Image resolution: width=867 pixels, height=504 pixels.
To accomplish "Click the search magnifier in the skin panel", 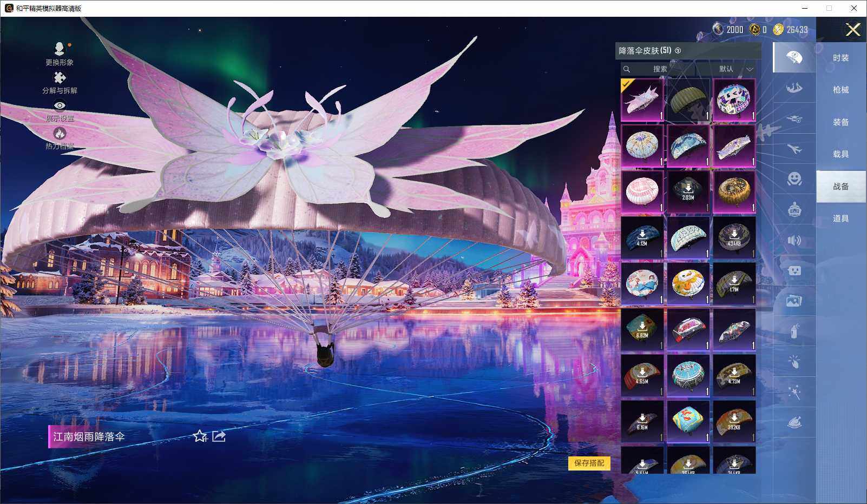I will click(627, 69).
